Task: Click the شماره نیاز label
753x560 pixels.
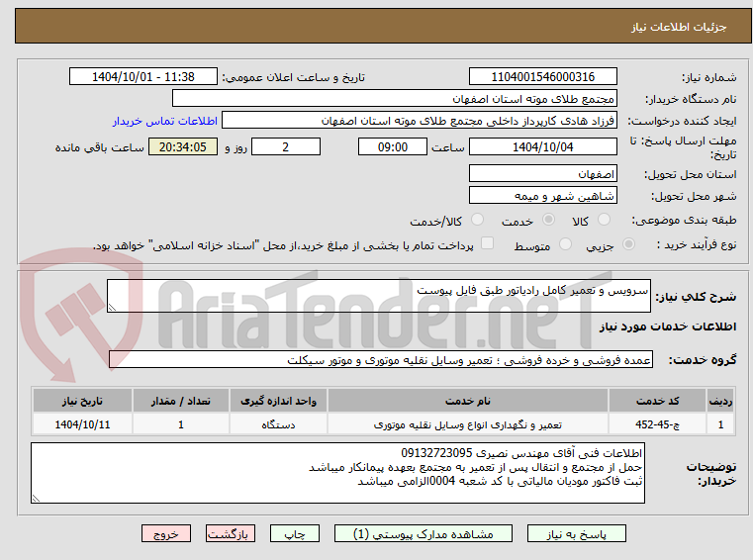Action: (708, 77)
